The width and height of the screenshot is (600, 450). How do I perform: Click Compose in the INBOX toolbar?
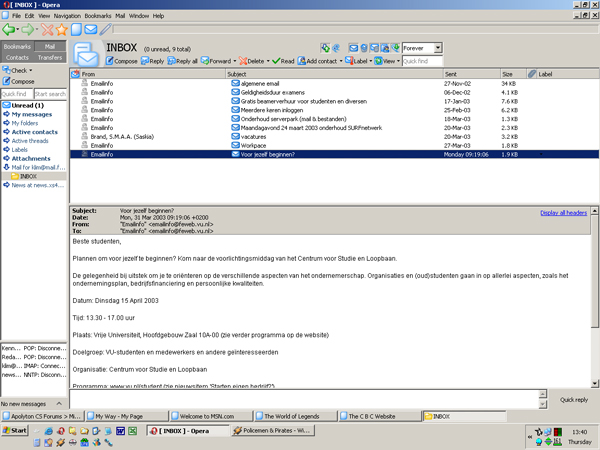[121, 61]
